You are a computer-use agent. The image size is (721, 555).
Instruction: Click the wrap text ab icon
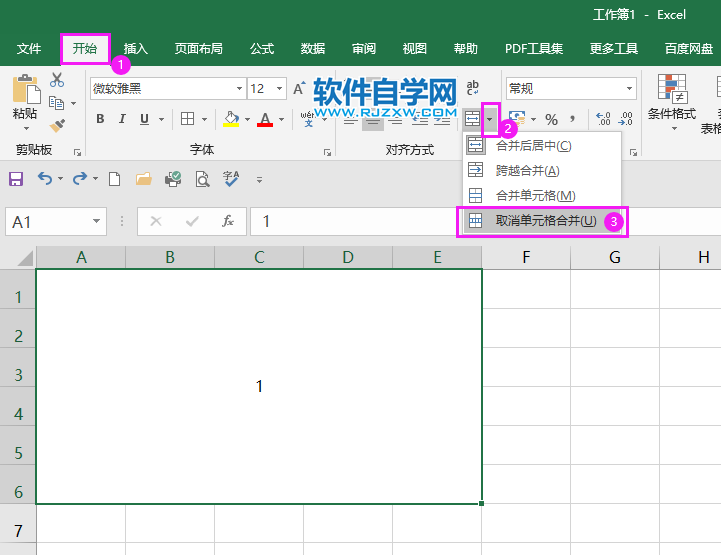pos(472,87)
